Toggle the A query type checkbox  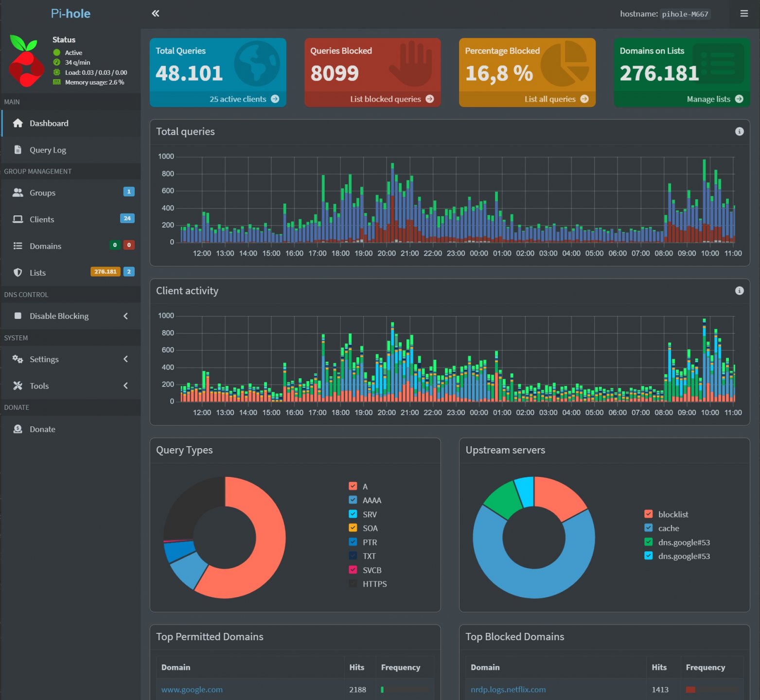click(x=353, y=486)
